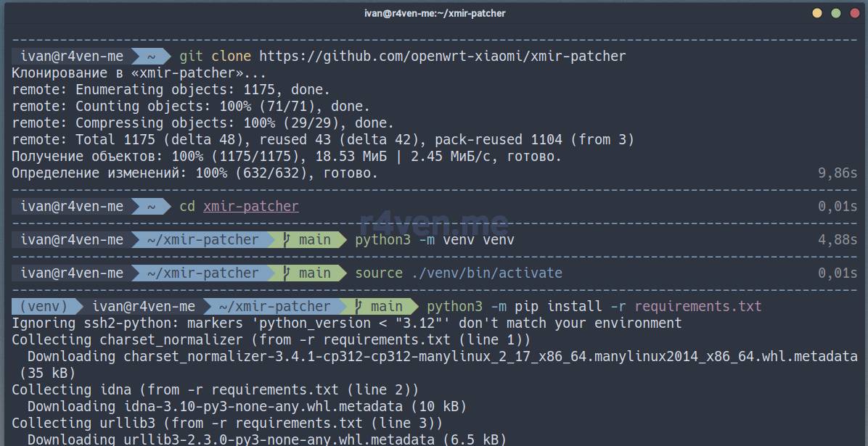Click the 4,88s execution time indicator
868x446 pixels.
click(x=838, y=240)
